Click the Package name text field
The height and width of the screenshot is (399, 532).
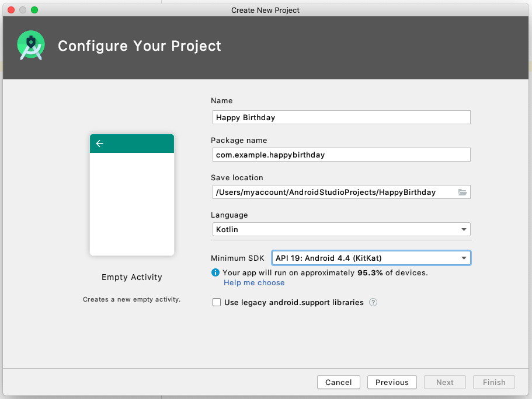pos(342,155)
